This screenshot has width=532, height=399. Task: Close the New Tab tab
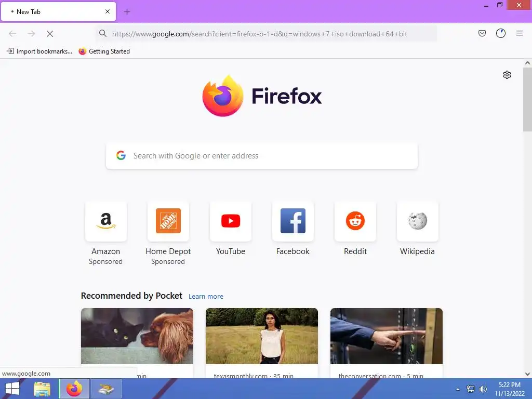pyautogui.click(x=108, y=11)
